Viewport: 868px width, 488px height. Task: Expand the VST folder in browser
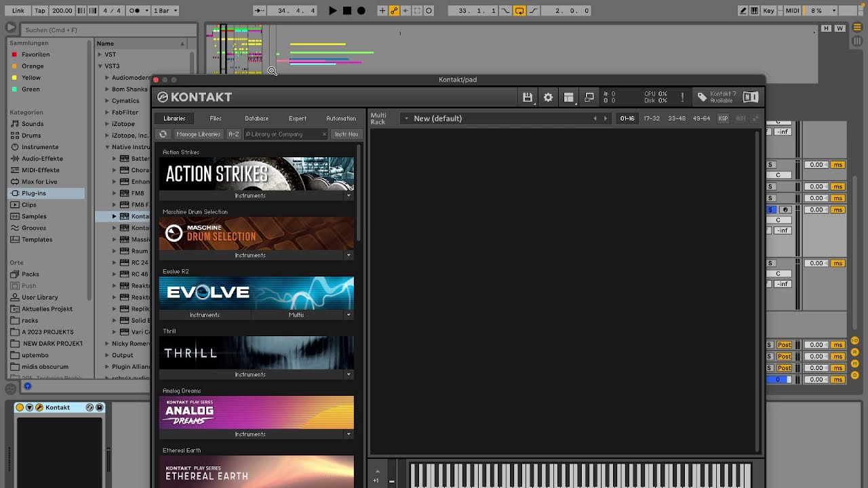[100, 55]
